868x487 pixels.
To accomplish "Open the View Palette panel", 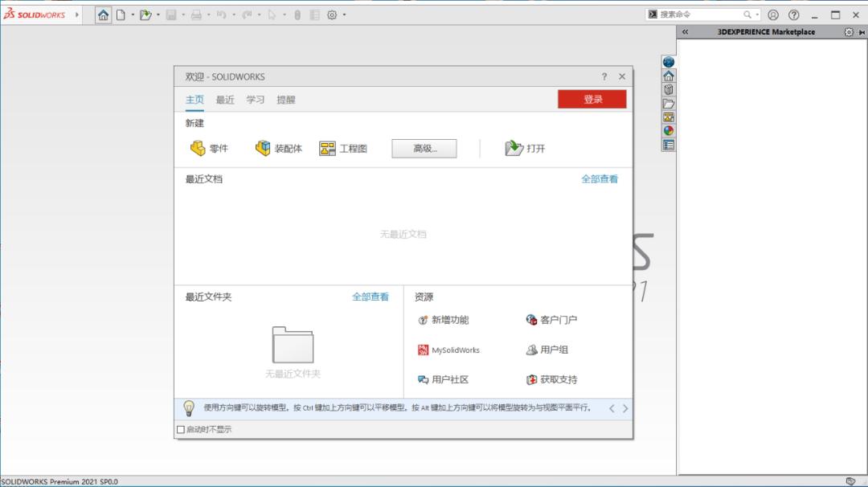I will (x=668, y=117).
